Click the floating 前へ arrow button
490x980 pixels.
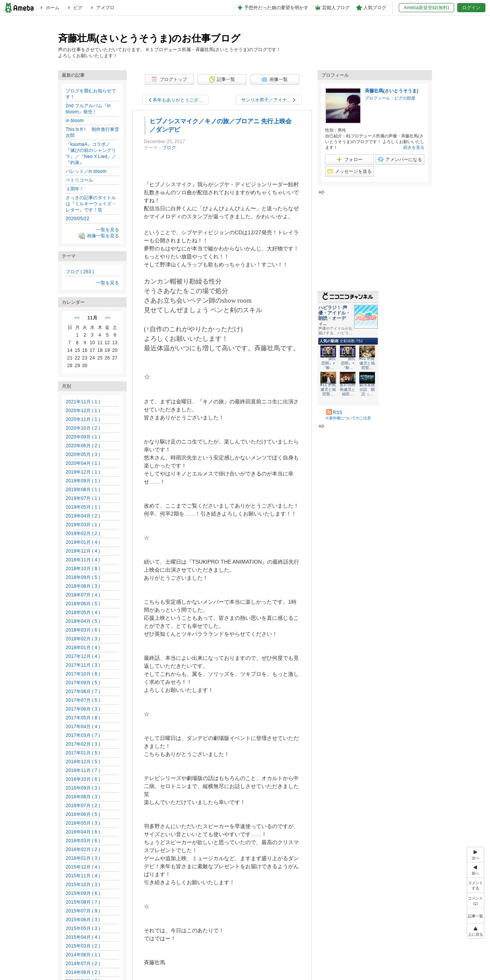(x=475, y=870)
